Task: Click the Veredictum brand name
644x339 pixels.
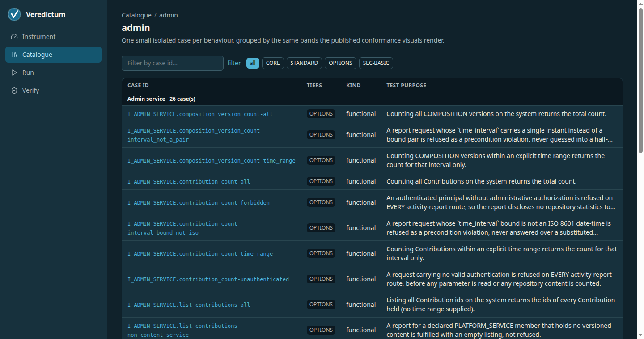Action: point(46,14)
